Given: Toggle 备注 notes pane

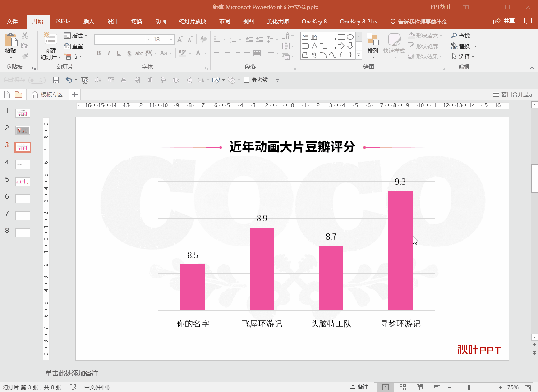Looking at the screenshot, I should tap(359, 387).
